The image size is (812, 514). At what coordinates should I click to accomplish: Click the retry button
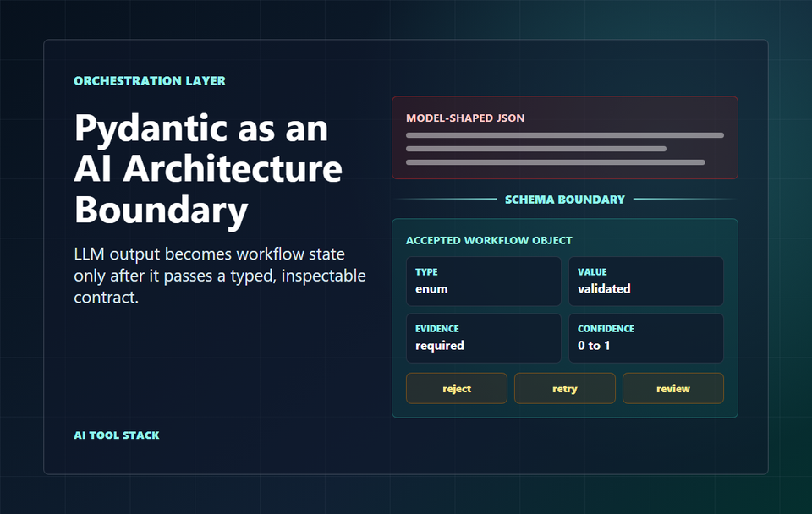(x=564, y=388)
